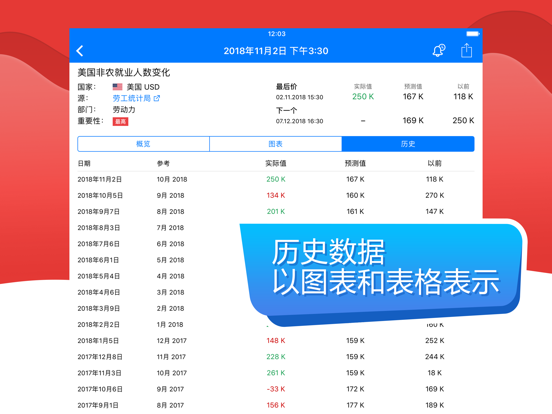Select the row dated 2018年5月4日
Screen dimensions: 552x414
[x=276, y=276]
